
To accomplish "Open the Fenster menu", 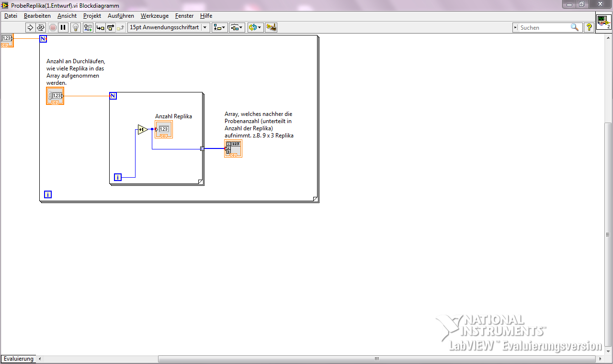I will (184, 16).
